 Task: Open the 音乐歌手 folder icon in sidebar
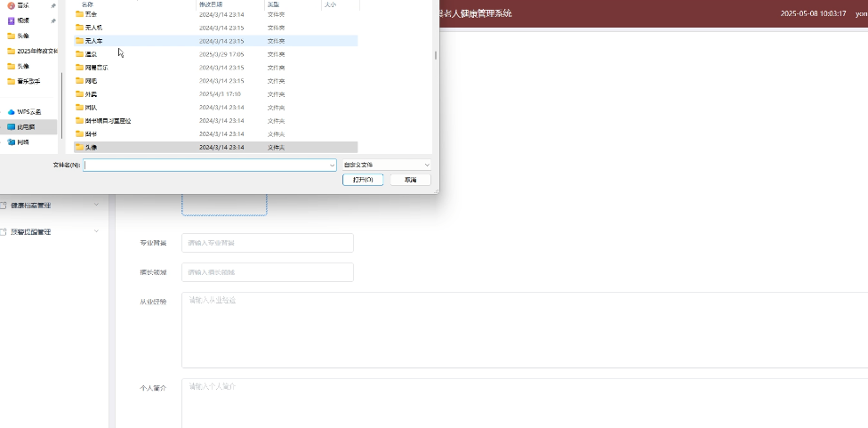point(11,81)
